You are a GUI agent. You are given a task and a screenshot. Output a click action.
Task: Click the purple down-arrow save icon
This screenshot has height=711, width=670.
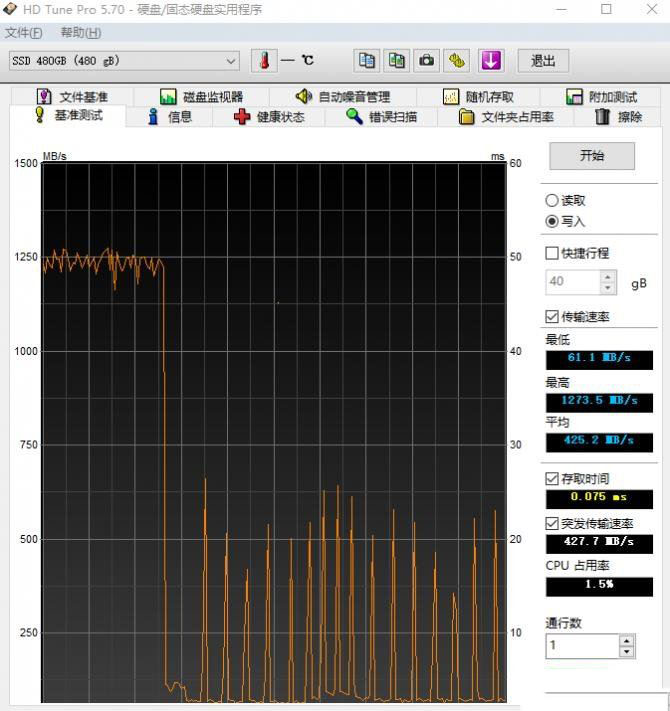490,60
